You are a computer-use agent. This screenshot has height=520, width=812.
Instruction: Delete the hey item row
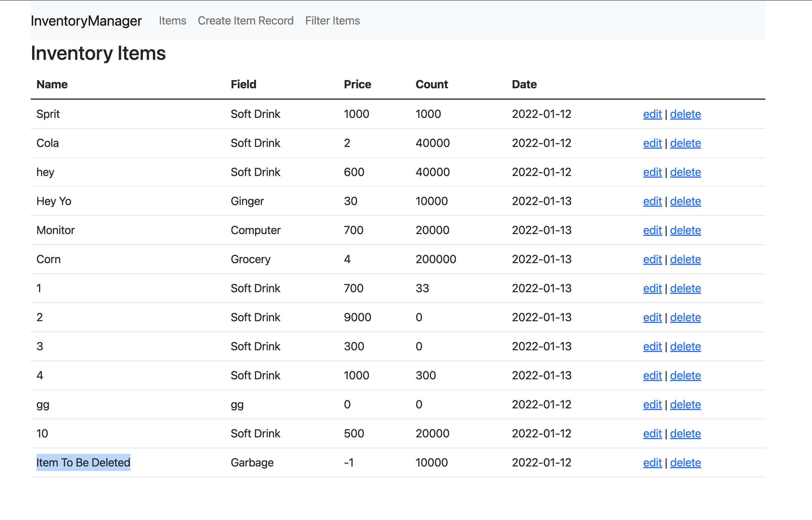pos(685,172)
